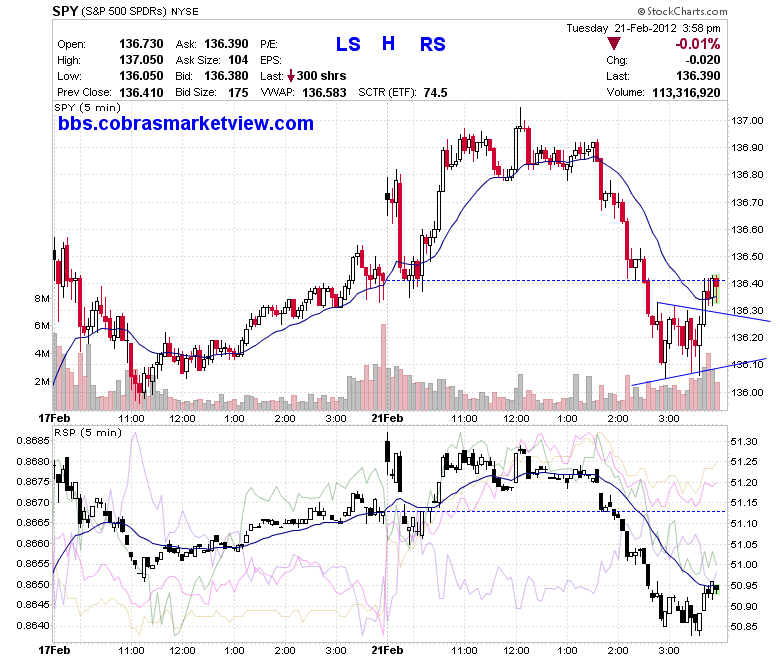780x659 pixels.
Task: Click the RSP (5 min) panel label
Action: tap(88, 433)
